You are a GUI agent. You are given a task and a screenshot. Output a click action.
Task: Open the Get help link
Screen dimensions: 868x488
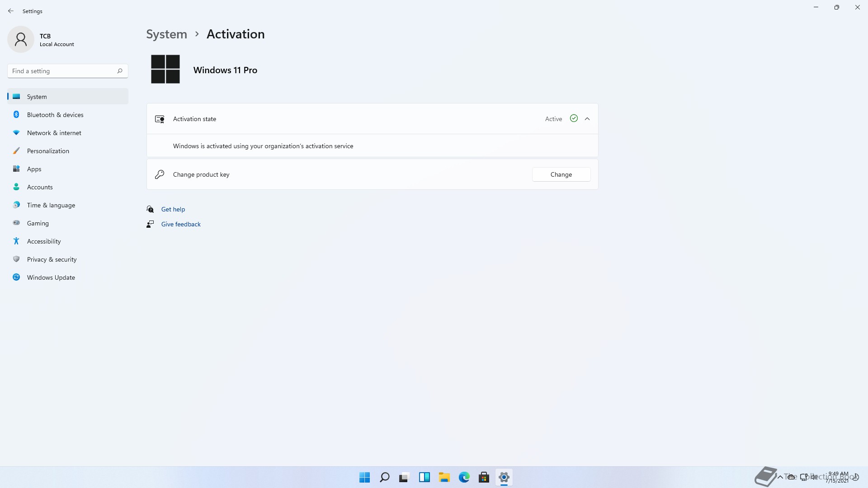pyautogui.click(x=173, y=209)
